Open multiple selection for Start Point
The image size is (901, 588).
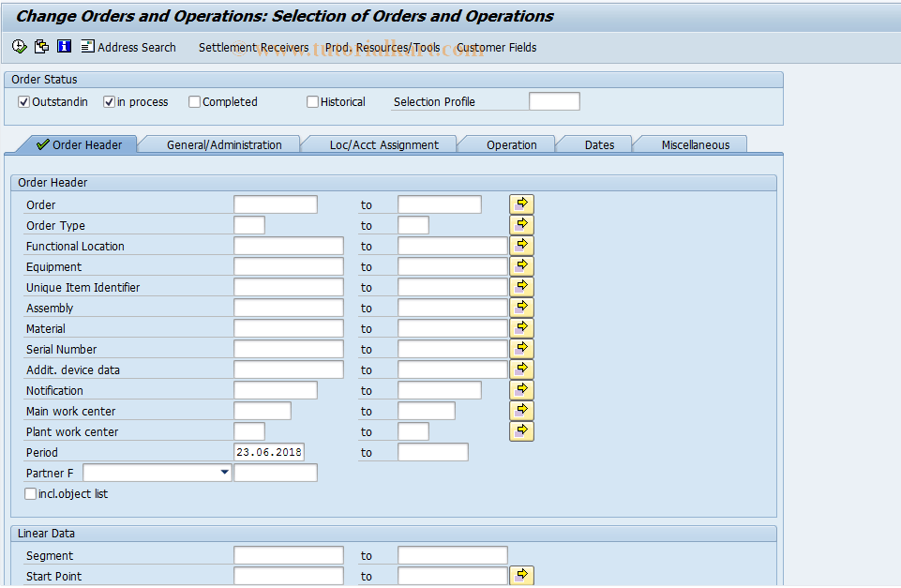point(521,575)
